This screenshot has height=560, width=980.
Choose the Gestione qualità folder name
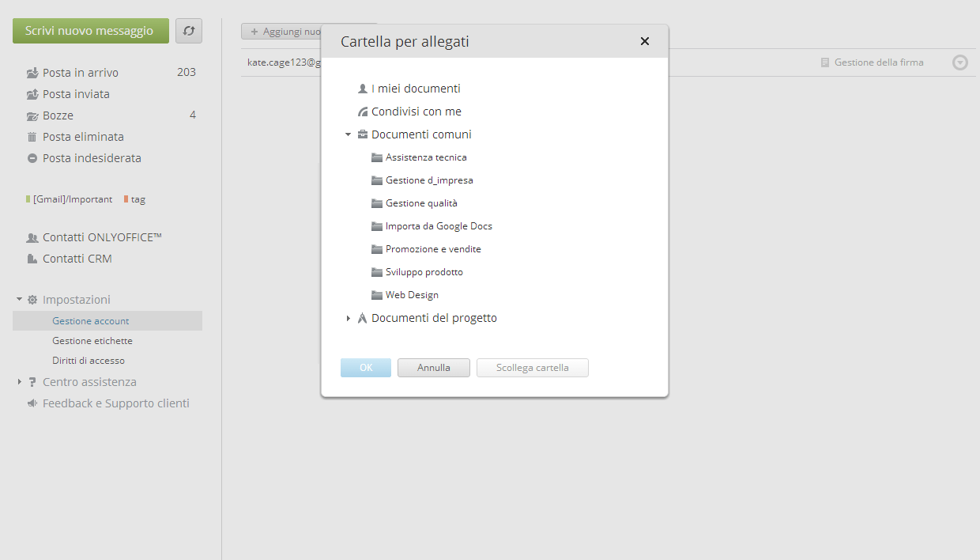[421, 203]
